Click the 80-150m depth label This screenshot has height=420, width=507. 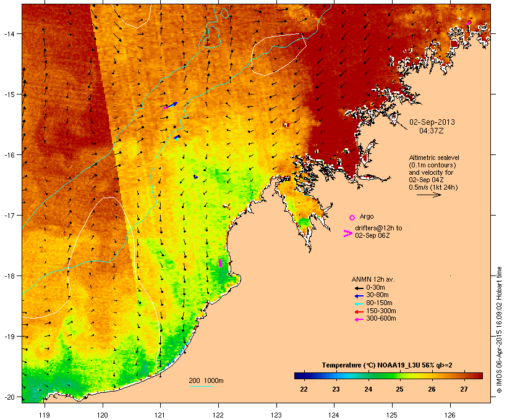click(x=379, y=303)
